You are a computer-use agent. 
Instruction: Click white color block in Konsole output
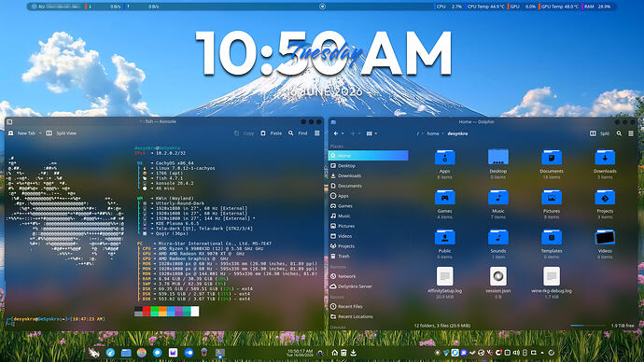pos(195,312)
